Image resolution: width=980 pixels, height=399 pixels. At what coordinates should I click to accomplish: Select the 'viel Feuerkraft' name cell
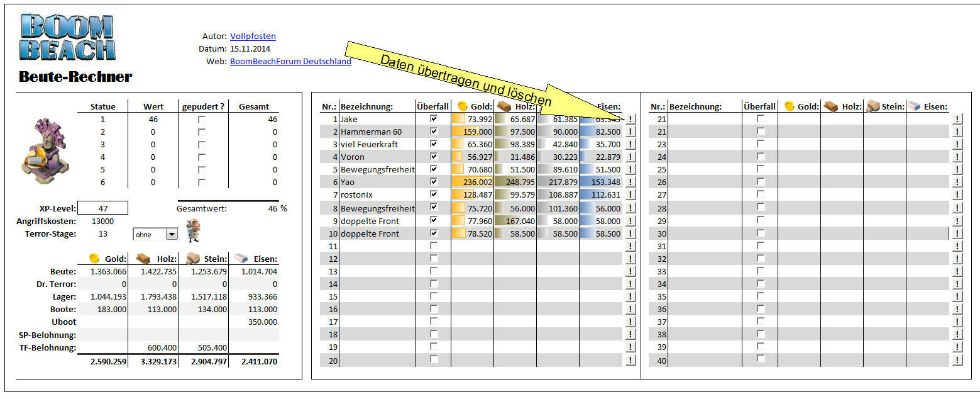(377, 144)
